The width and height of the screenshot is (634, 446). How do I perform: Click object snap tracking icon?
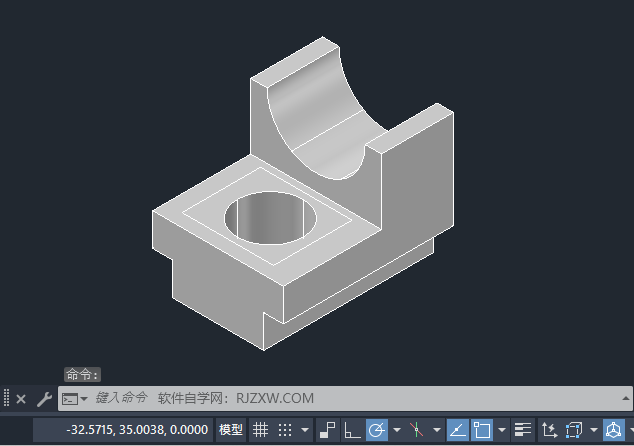[457, 430]
